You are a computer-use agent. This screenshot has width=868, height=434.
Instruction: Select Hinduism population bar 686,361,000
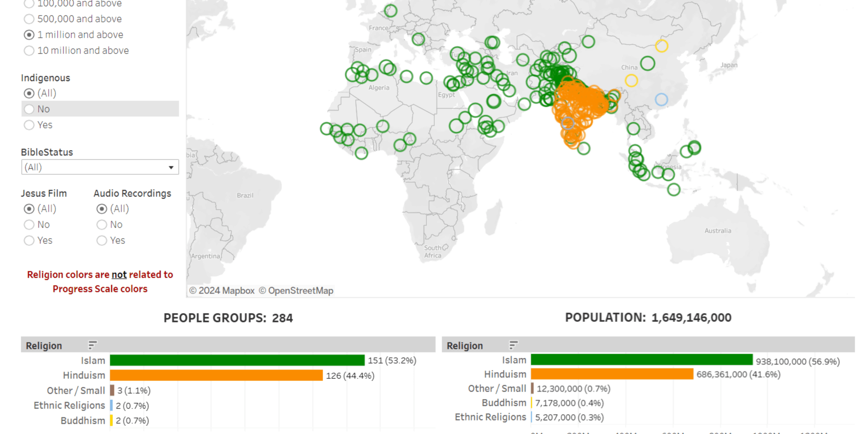tap(612, 374)
